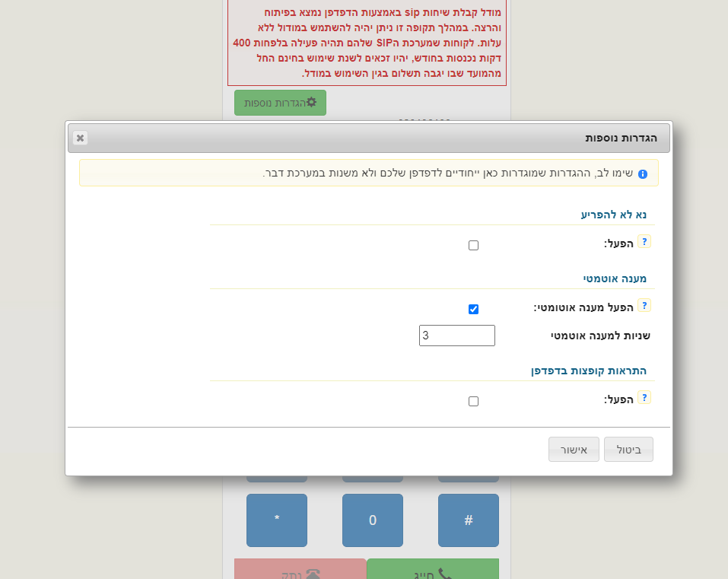Click the red נתק hang up button
The width and height of the screenshot is (728, 579).
click(x=300, y=572)
